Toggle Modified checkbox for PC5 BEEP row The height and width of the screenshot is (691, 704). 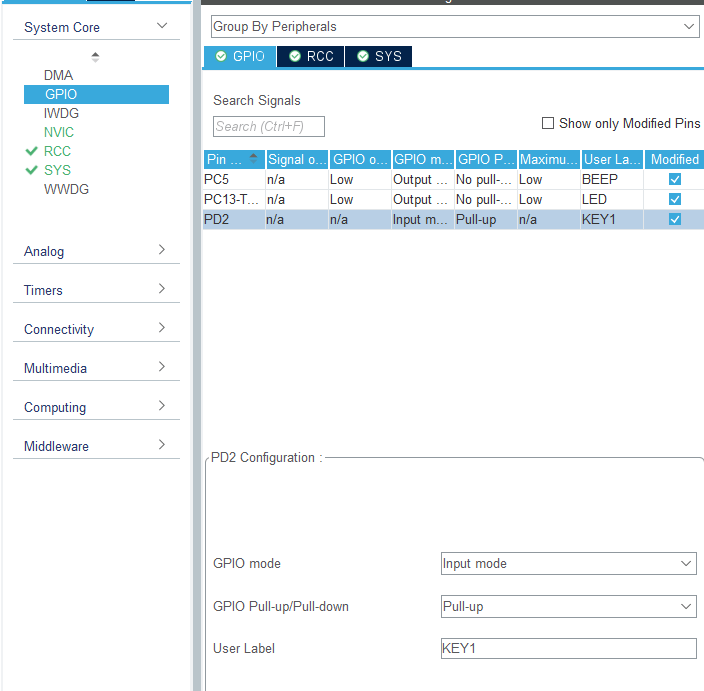[x=674, y=179]
